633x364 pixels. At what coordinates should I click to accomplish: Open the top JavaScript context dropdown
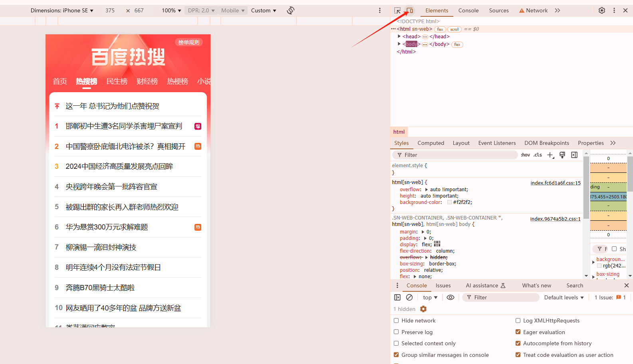[x=430, y=297]
